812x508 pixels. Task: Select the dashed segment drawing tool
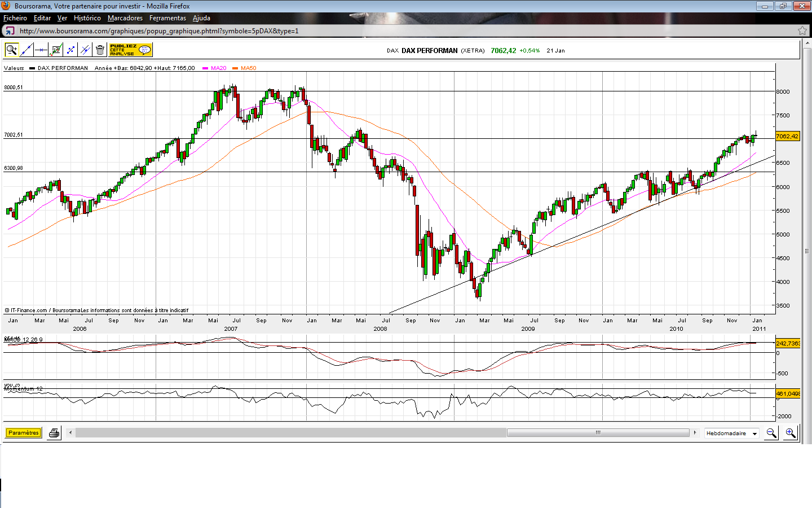pyautogui.click(x=70, y=50)
